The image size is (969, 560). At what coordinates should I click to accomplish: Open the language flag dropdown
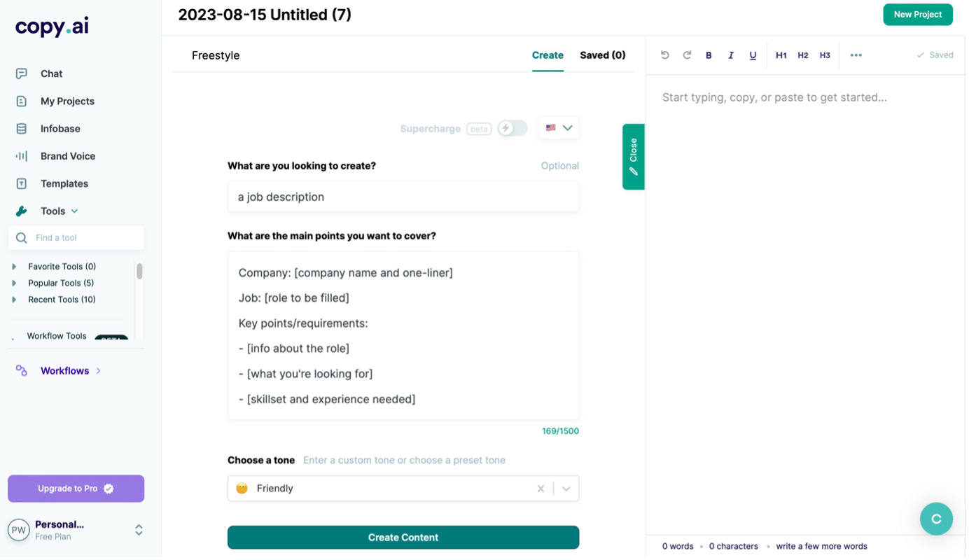(560, 128)
